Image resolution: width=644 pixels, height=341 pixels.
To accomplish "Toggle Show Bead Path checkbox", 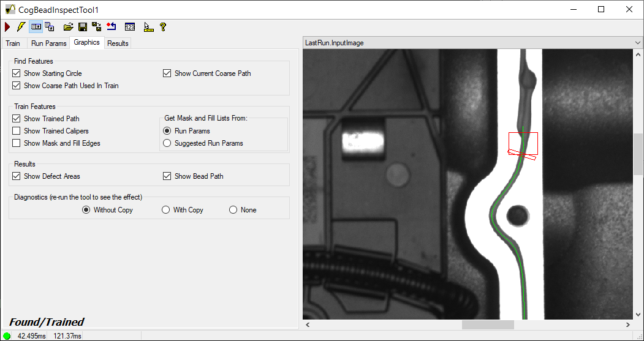I will point(167,176).
